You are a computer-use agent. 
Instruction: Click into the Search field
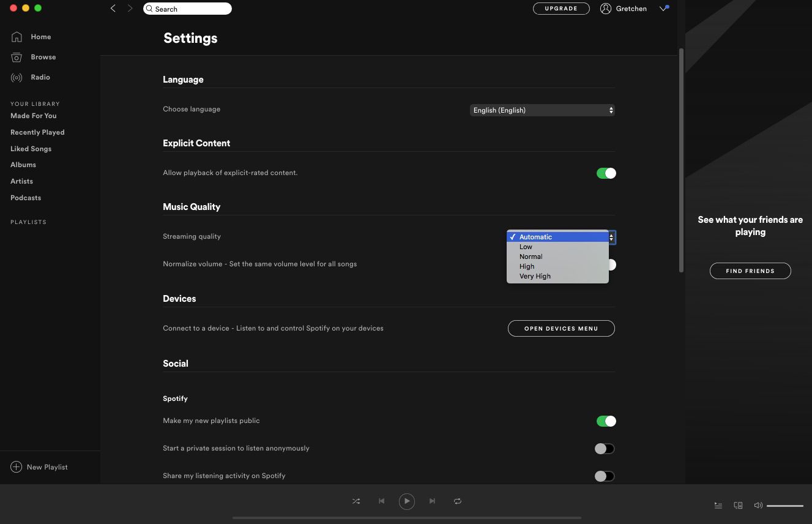pyautogui.click(x=187, y=9)
